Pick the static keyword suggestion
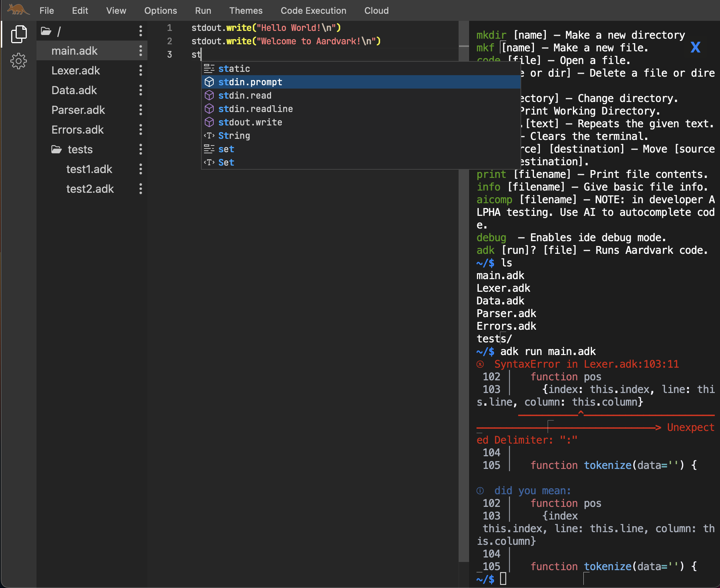The height and width of the screenshot is (588, 720). point(234,69)
